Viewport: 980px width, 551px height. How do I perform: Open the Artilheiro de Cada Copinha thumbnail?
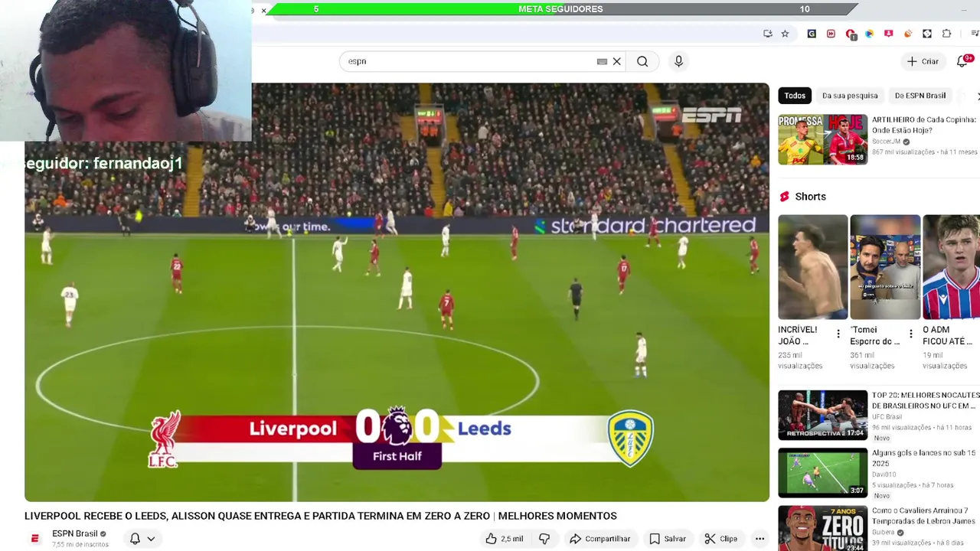pyautogui.click(x=823, y=139)
